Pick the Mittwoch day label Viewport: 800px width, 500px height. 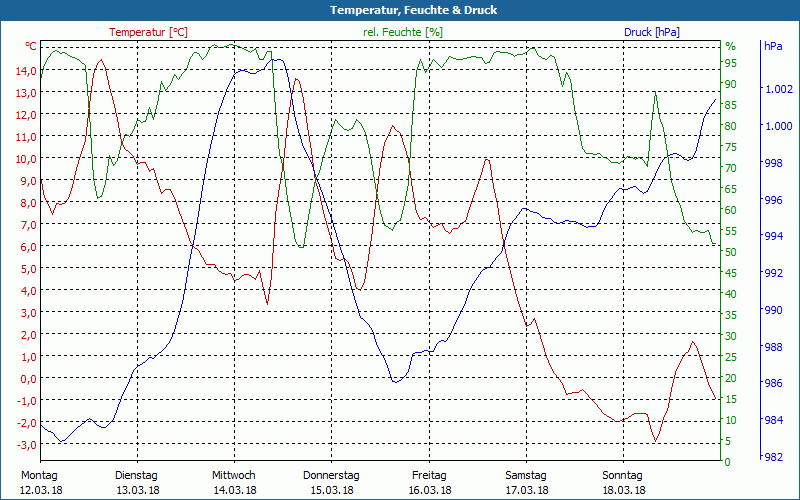(x=234, y=475)
